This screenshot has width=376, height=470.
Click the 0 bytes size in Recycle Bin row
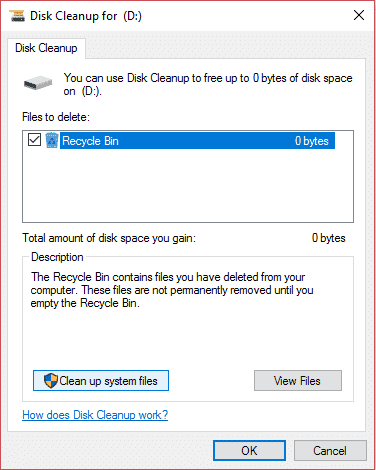point(312,141)
